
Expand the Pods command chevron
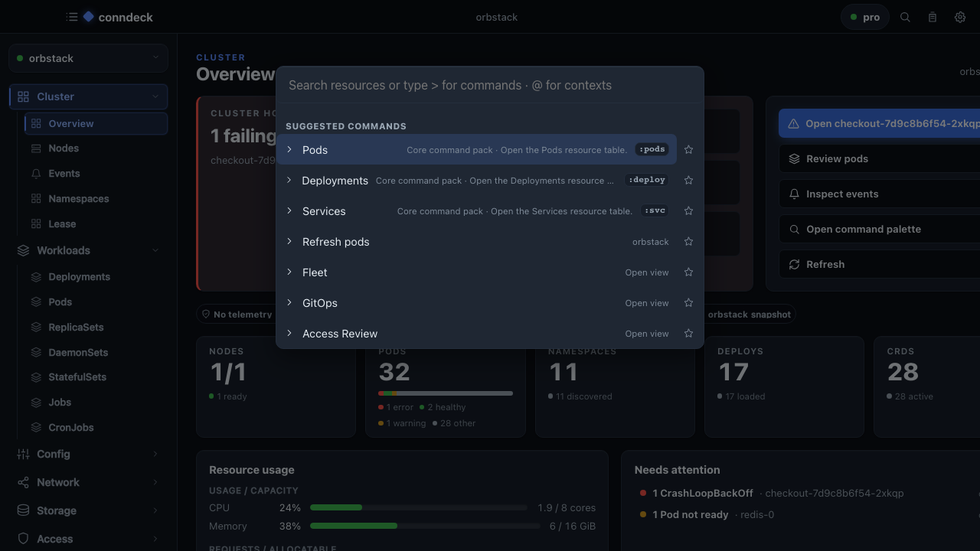[289, 149]
